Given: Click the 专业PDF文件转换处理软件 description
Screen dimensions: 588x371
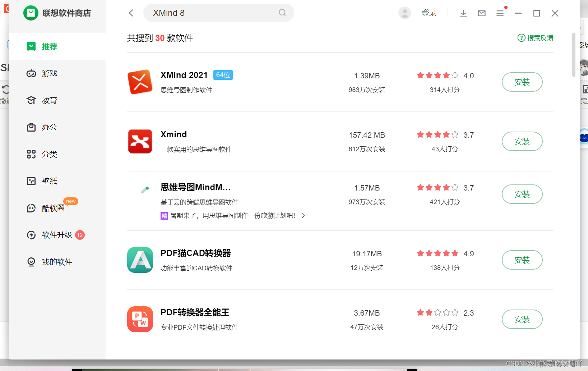Looking at the screenshot, I should click(199, 328).
